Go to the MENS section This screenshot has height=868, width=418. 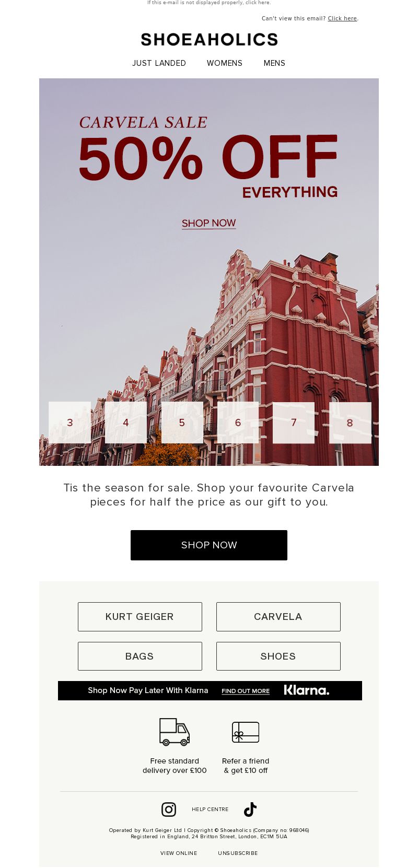pyautogui.click(x=274, y=63)
